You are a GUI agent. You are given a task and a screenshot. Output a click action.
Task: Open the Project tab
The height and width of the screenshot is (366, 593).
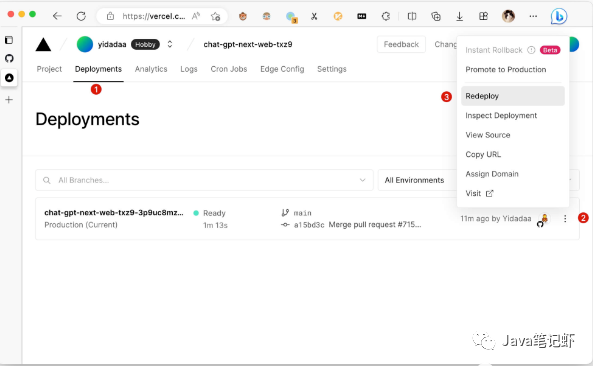[49, 69]
